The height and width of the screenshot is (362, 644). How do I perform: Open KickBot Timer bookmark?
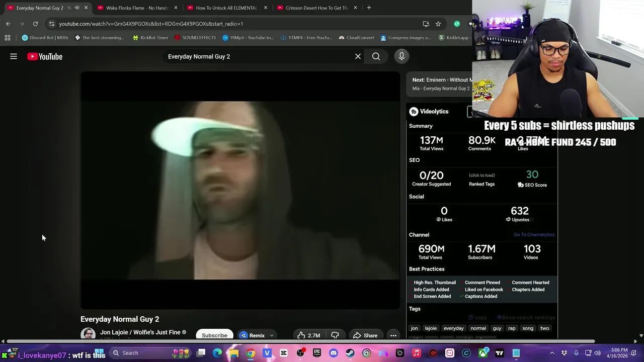click(150, 38)
